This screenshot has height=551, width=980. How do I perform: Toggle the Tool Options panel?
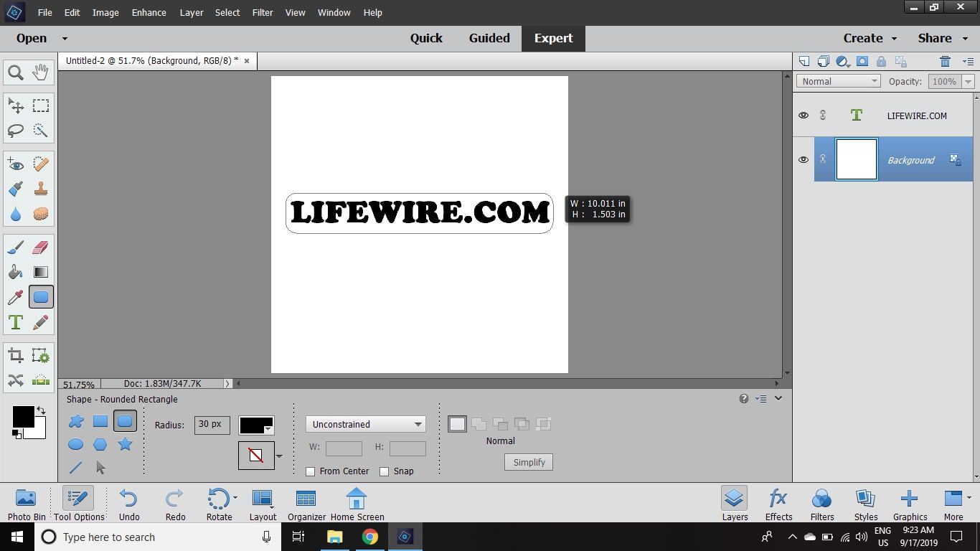[x=79, y=504]
